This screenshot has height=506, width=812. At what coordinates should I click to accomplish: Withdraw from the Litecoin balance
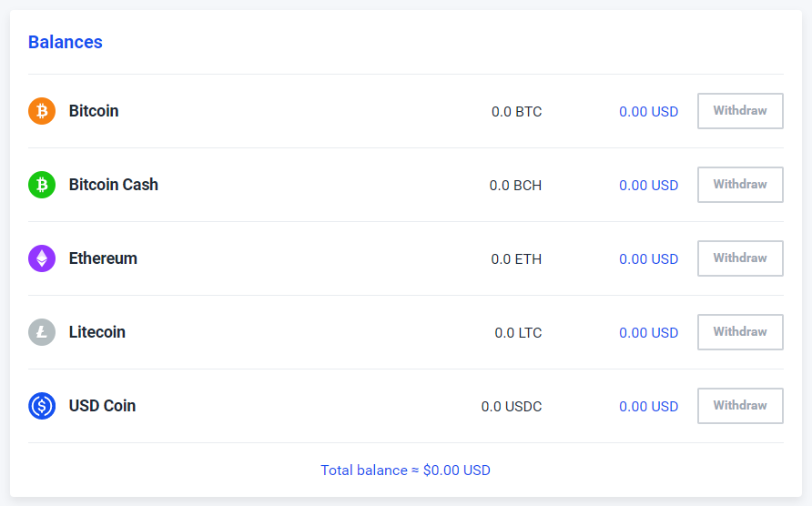tap(740, 332)
